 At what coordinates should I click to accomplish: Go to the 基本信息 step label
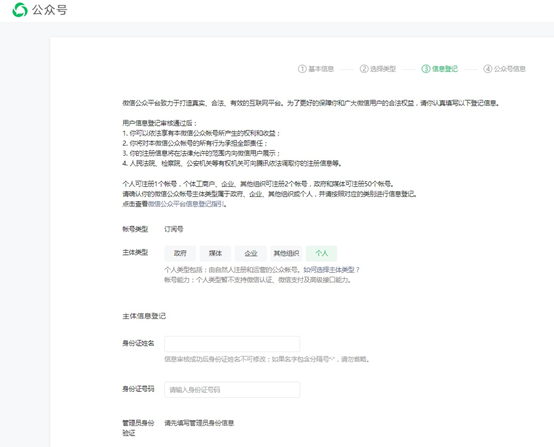pos(321,69)
